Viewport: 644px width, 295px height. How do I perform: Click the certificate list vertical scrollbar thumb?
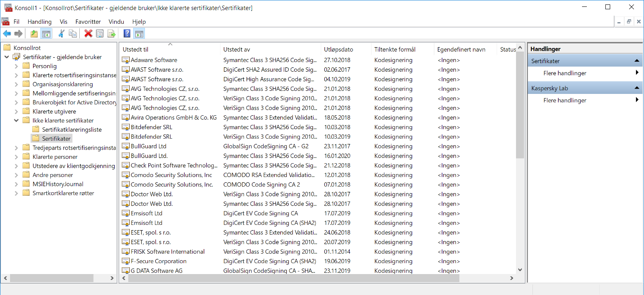pyautogui.click(x=520, y=105)
